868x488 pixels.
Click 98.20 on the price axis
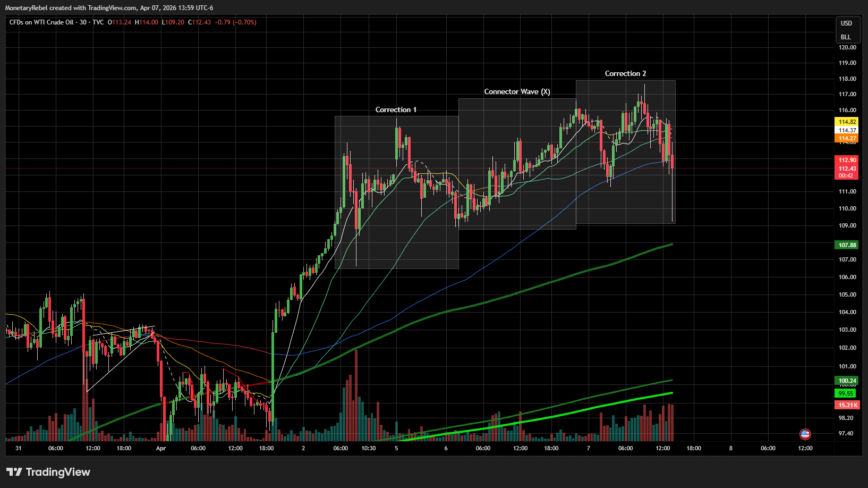846,418
